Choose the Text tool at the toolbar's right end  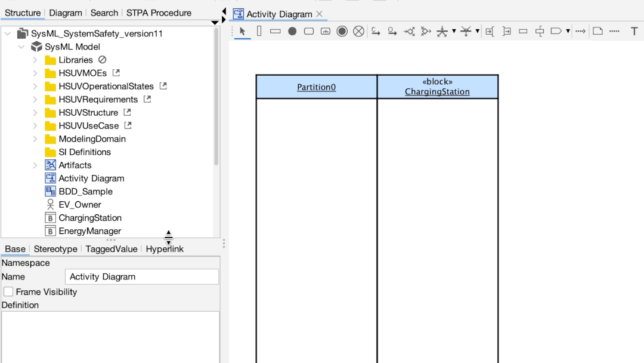[634, 31]
